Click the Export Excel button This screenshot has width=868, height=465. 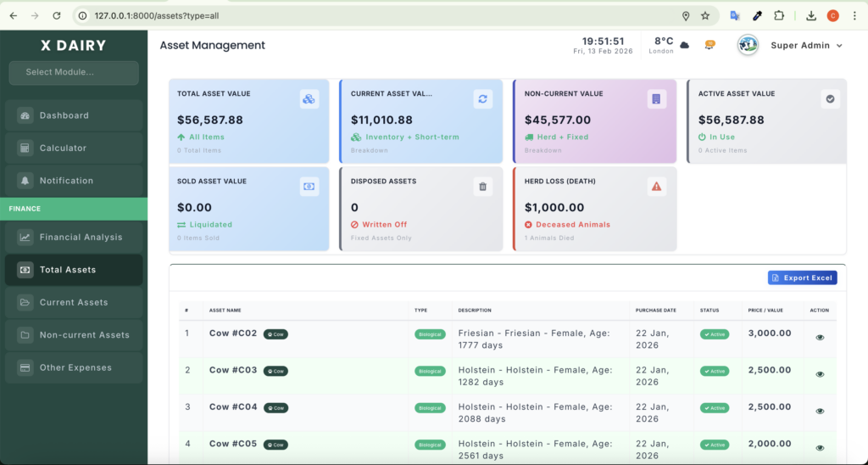point(802,277)
